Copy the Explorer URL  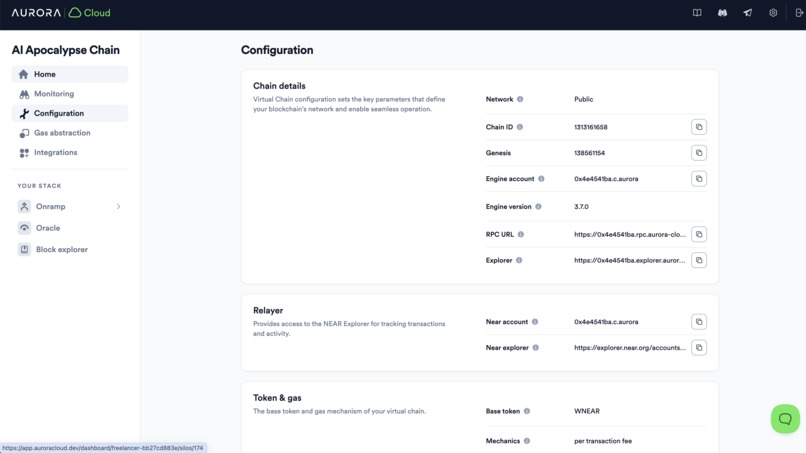coord(699,260)
